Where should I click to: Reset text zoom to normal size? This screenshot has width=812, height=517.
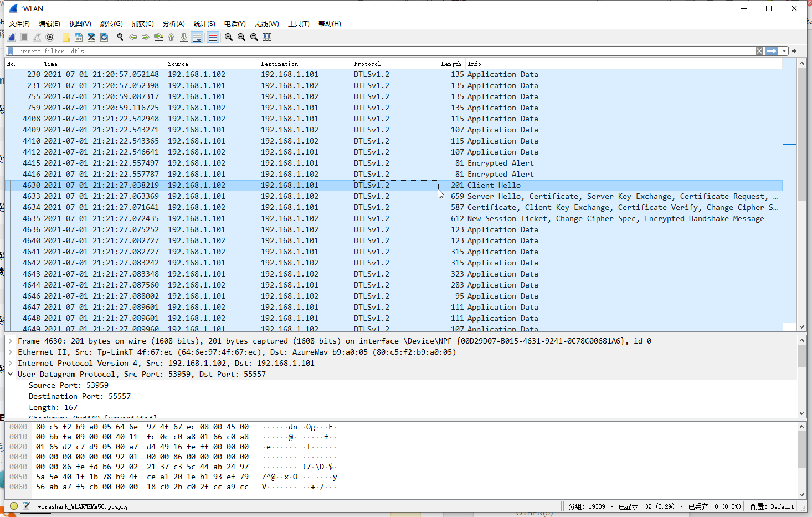254,37
